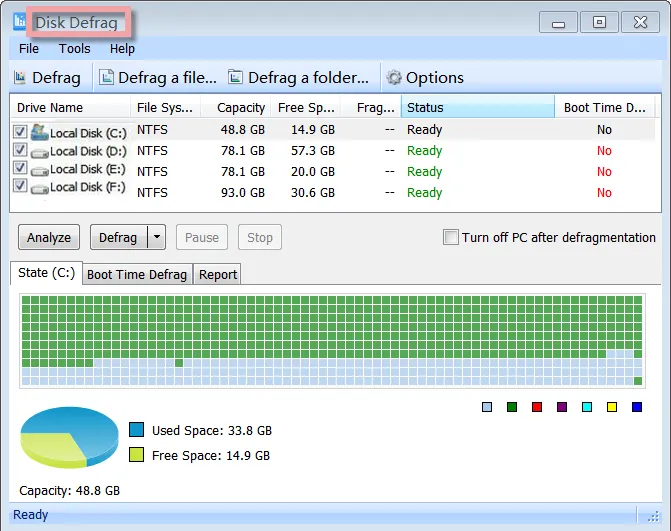
Task: Open the Tools menu
Action: click(x=74, y=49)
